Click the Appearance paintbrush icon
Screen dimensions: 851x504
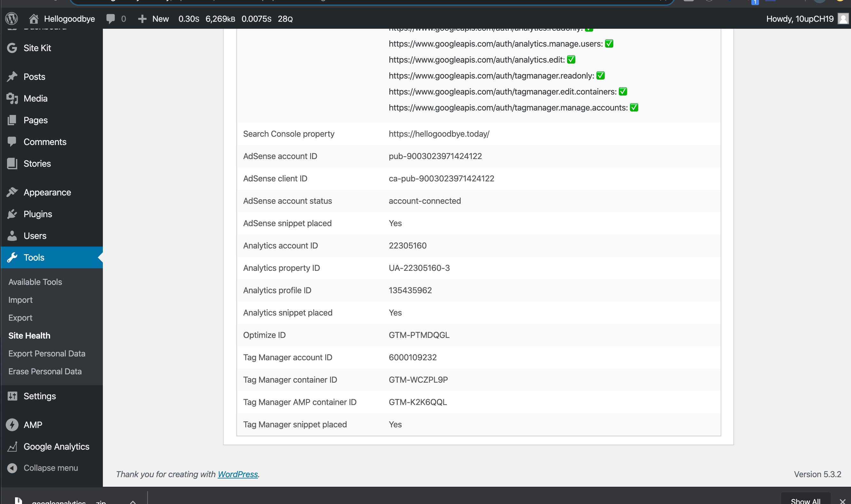pyautogui.click(x=12, y=192)
